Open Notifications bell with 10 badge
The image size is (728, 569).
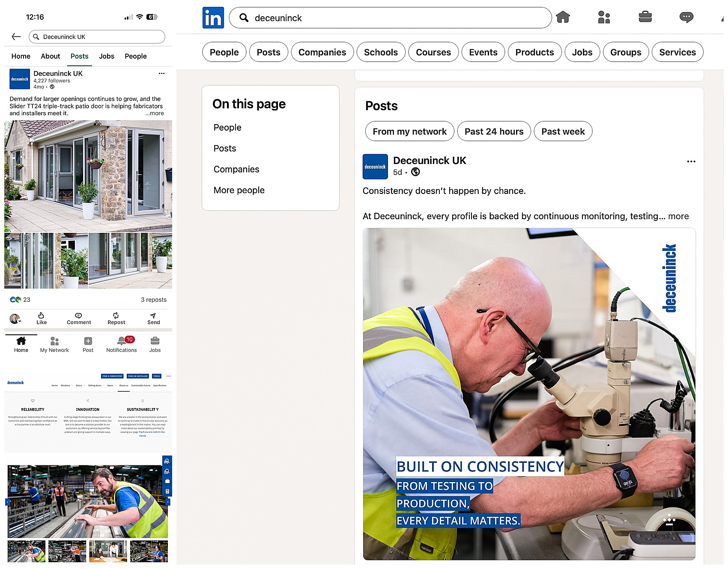(122, 344)
